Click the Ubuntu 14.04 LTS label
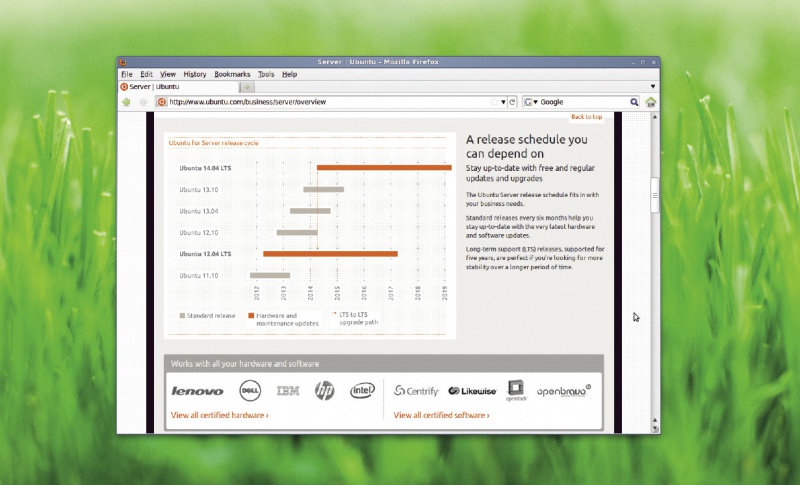 pos(205,168)
